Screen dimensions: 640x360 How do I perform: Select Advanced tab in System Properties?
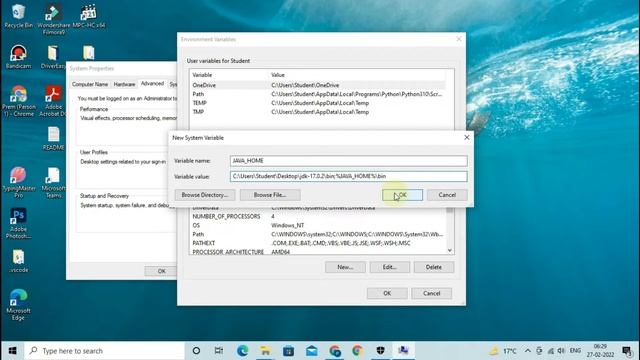(x=152, y=84)
